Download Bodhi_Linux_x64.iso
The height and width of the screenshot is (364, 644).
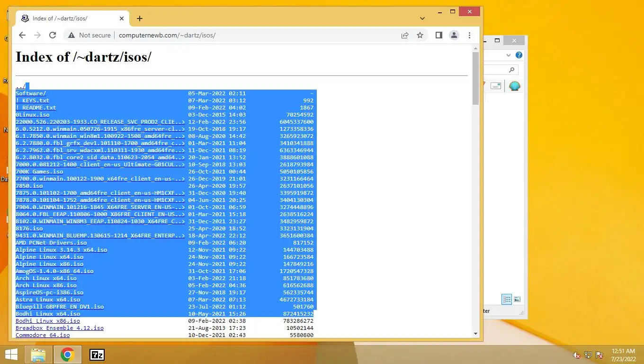pyautogui.click(x=48, y=314)
